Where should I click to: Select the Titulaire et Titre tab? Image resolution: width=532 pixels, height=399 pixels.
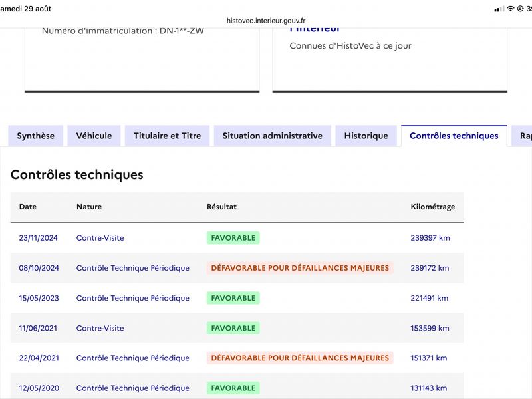pyautogui.click(x=168, y=136)
